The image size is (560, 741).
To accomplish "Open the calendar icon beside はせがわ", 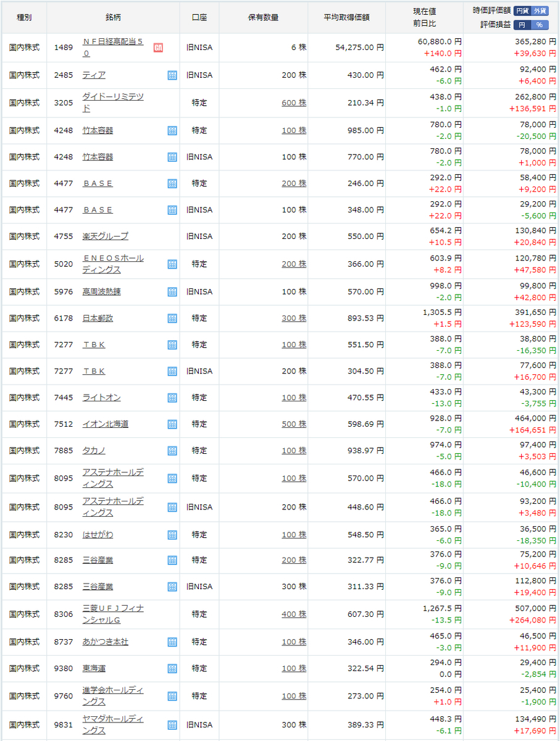I will coord(172,534).
